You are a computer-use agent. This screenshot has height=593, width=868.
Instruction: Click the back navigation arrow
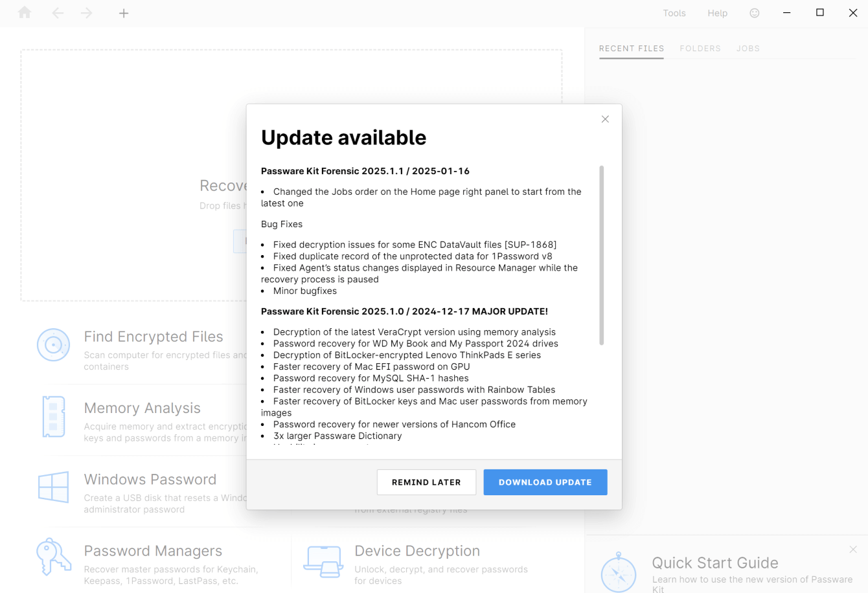click(x=58, y=13)
